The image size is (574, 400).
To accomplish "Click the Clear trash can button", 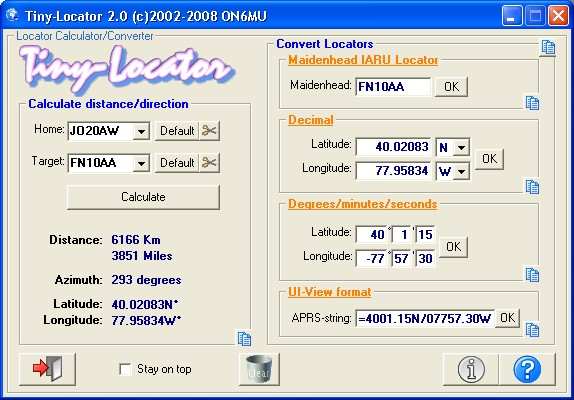I will point(259,369).
